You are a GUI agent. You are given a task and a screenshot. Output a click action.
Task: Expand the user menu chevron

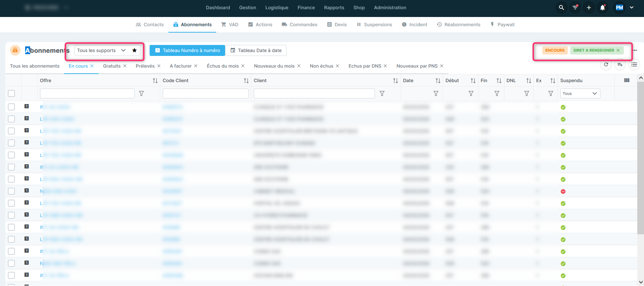point(632,7)
